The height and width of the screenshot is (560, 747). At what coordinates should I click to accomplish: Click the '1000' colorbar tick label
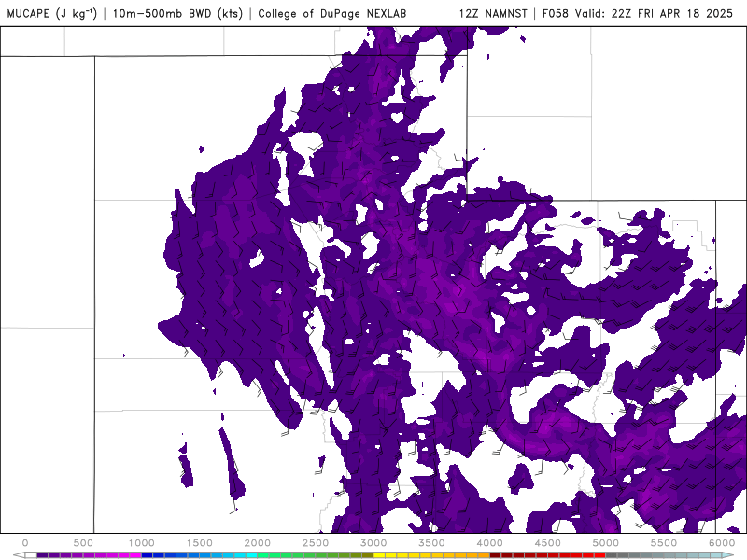tap(142, 543)
